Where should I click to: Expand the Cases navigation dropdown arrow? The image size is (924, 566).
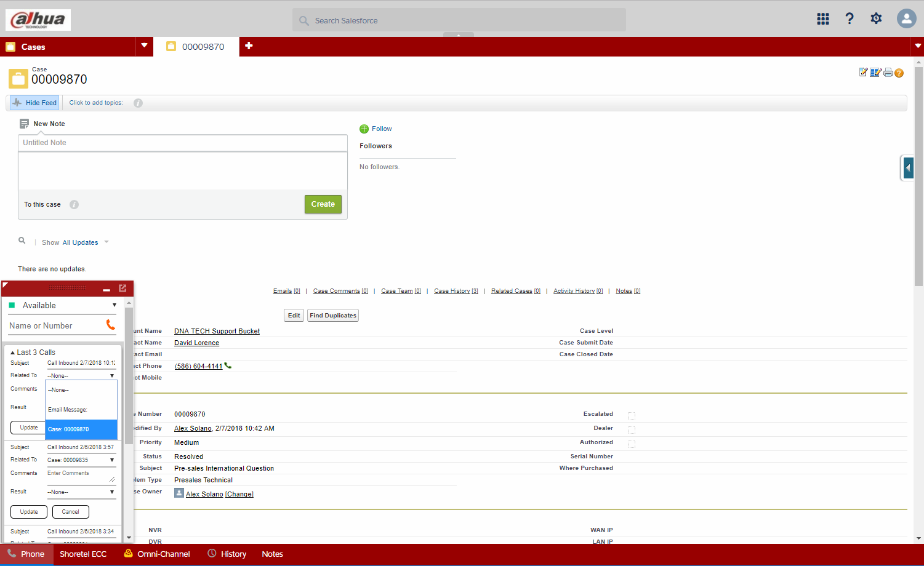tap(144, 46)
